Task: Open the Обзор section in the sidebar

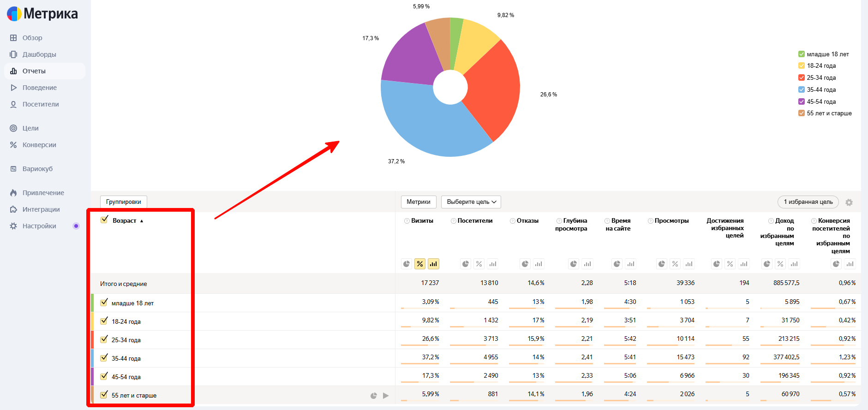Action: point(32,38)
